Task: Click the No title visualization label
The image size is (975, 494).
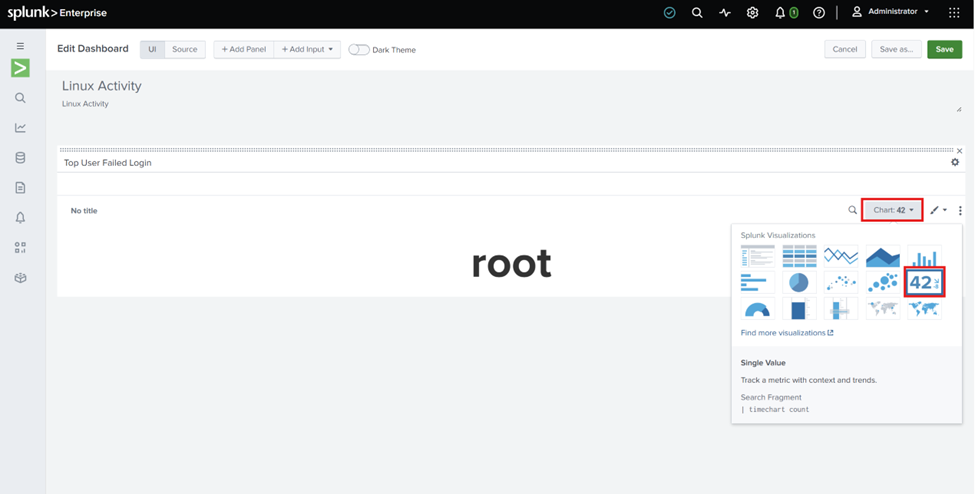Action: [84, 211]
